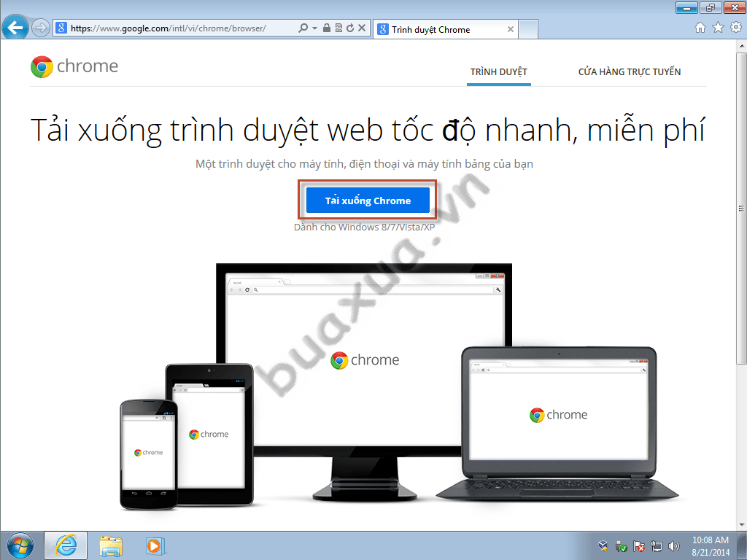Click the scrollbar up arrow
Image resolution: width=747 pixels, height=560 pixels.
tap(741, 46)
